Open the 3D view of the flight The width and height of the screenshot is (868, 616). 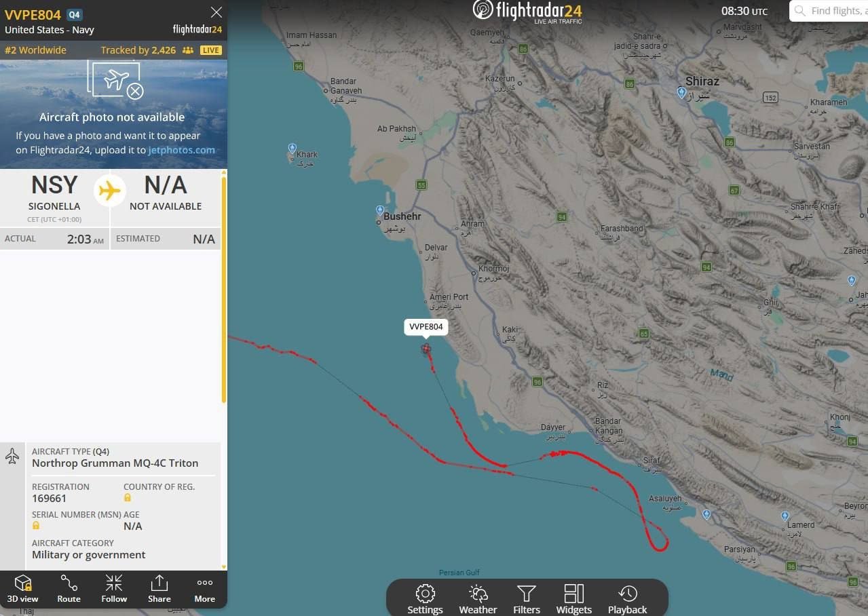point(22,589)
